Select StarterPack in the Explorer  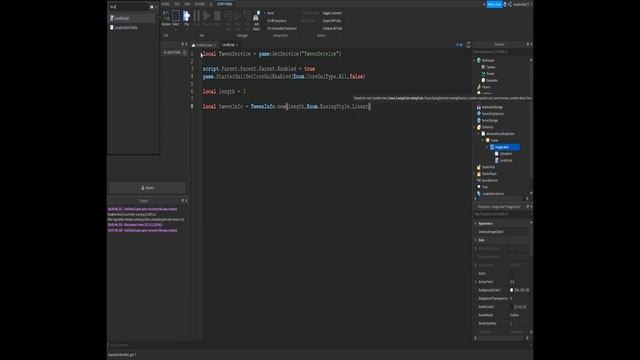click(487, 167)
